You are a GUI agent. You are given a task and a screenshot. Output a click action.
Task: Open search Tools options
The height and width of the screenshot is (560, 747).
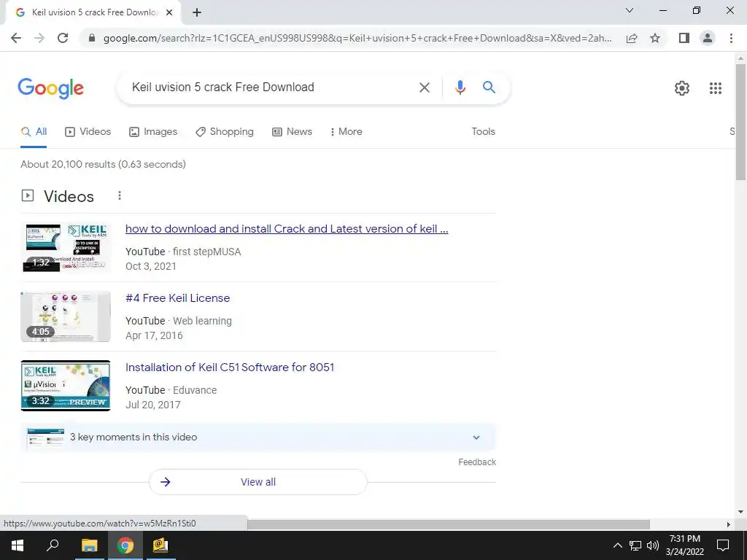tap(483, 132)
